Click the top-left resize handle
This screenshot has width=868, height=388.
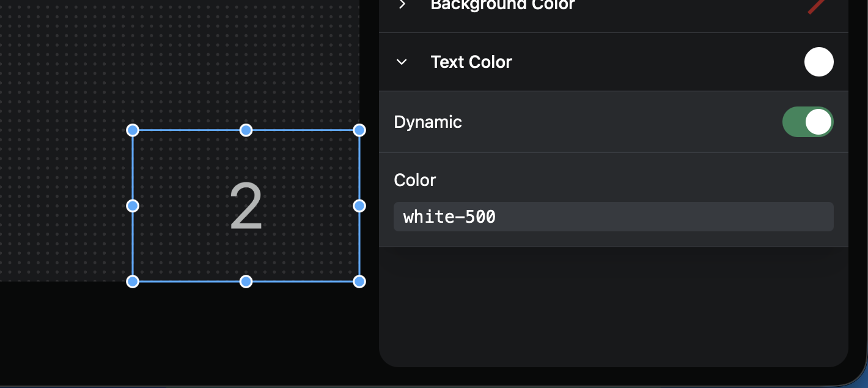133,130
